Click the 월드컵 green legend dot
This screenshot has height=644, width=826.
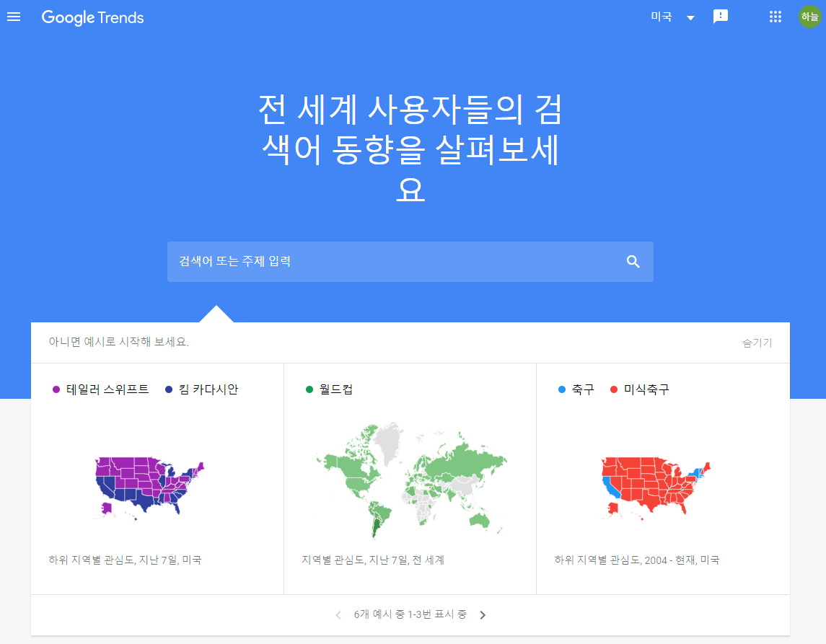pyautogui.click(x=309, y=389)
